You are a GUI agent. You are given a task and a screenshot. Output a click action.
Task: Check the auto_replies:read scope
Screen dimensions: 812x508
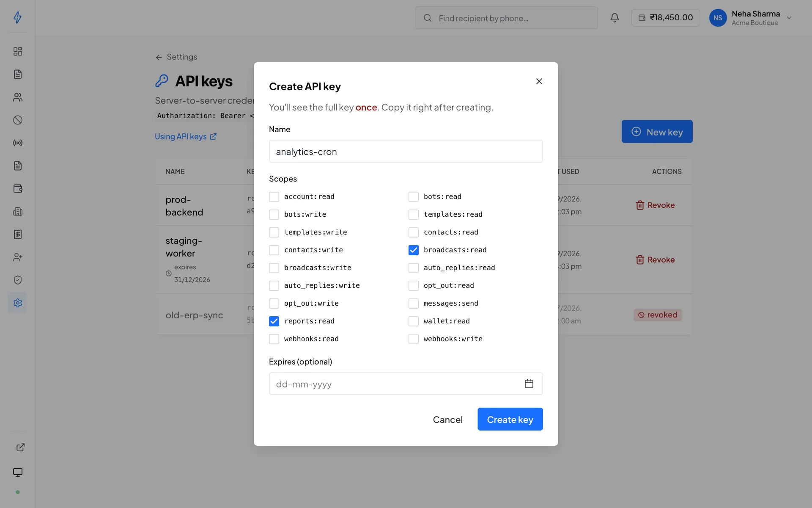414,268
